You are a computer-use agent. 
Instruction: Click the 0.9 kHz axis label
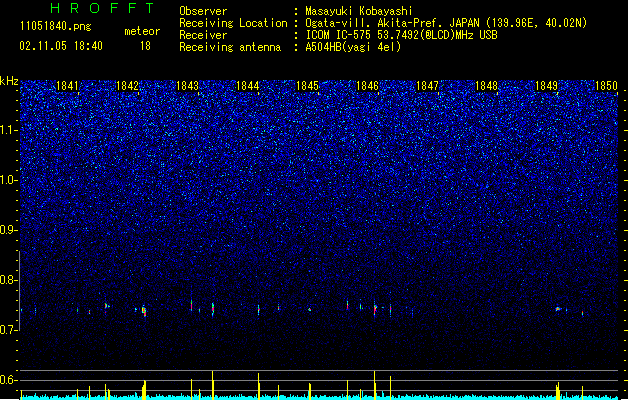(9, 230)
